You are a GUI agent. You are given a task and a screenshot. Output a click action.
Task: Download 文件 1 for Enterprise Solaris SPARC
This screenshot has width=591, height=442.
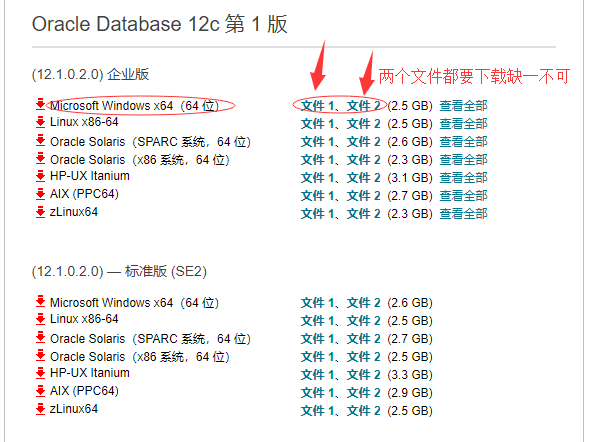coord(317,142)
